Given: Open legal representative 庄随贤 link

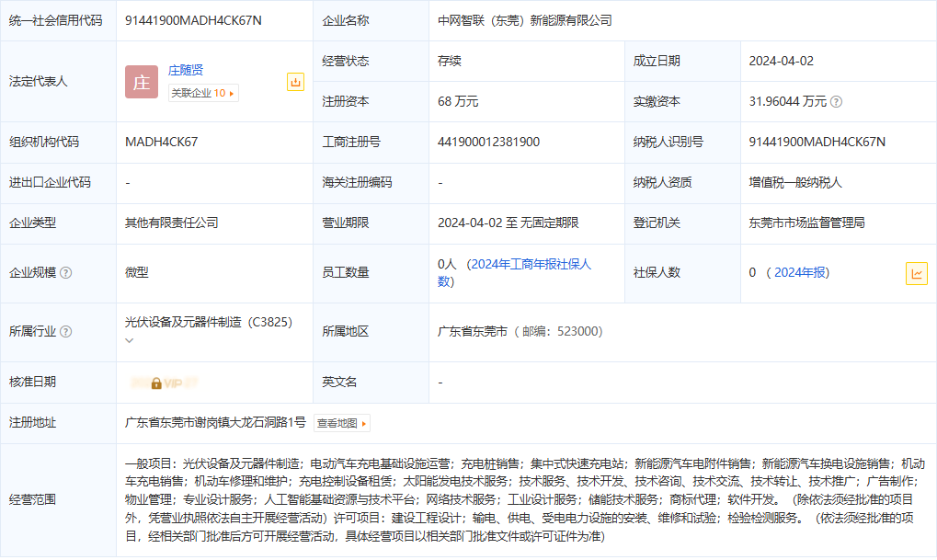Looking at the screenshot, I should pyautogui.click(x=186, y=70).
